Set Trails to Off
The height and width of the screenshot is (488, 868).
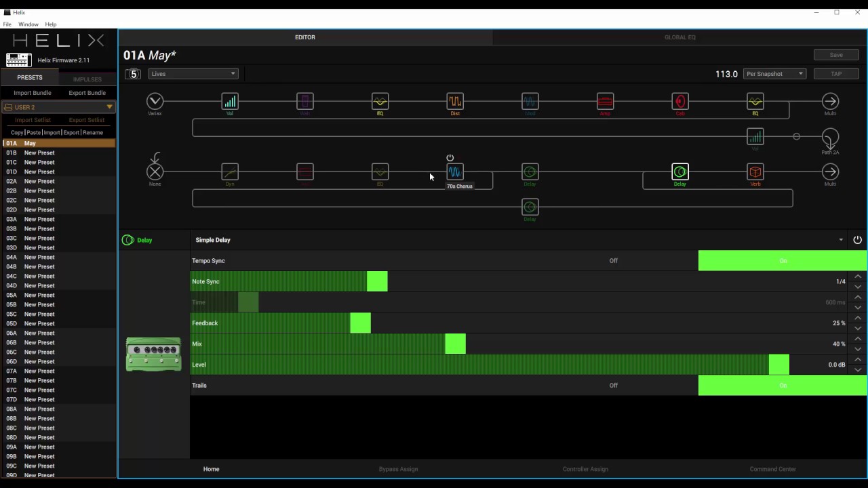(614, 386)
